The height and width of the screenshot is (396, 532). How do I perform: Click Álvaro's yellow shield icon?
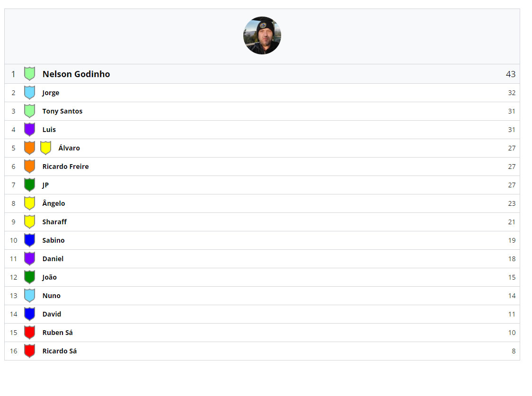pyautogui.click(x=45, y=148)
